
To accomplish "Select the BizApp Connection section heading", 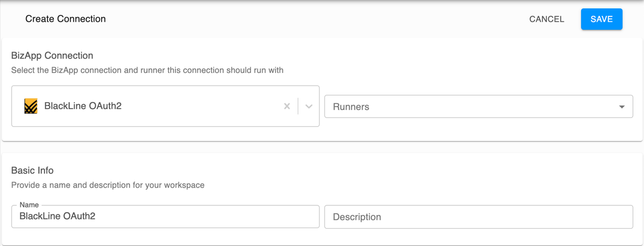I will tap(52, 56).
